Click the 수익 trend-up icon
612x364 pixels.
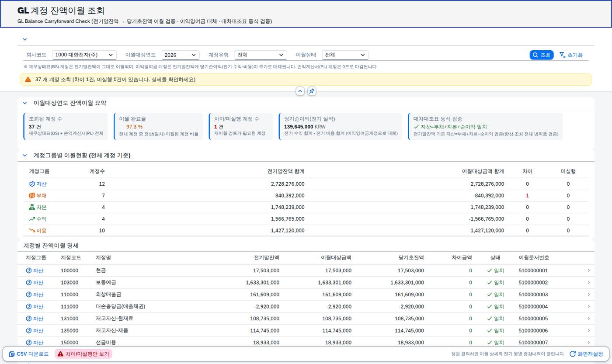[x=32, y=219]
